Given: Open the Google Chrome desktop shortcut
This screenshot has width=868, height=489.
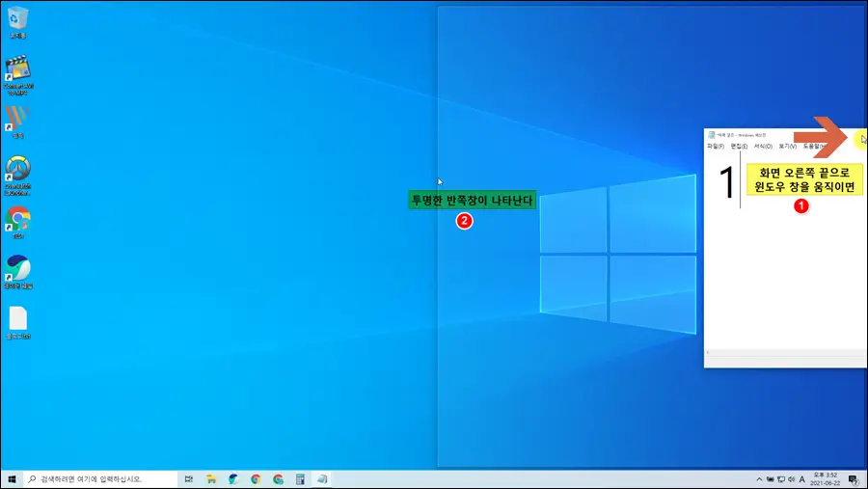Looking at the screenshot, I should point(17,222).
